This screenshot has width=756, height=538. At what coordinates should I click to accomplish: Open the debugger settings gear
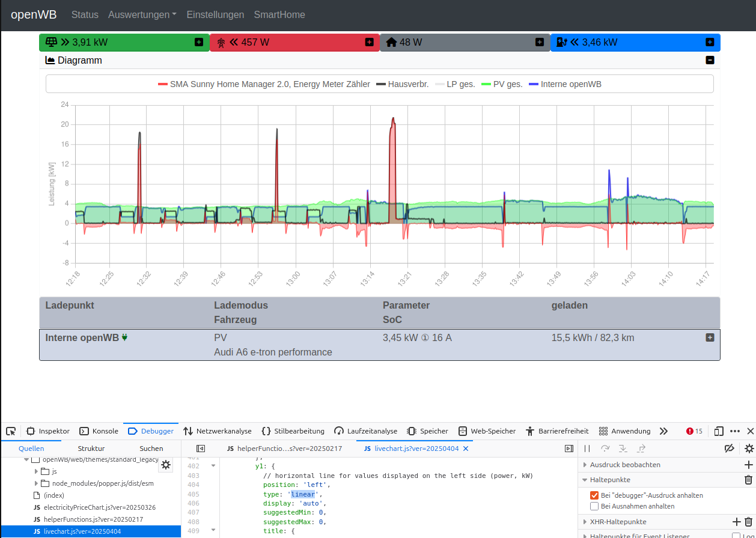click(x=749, y=449)
